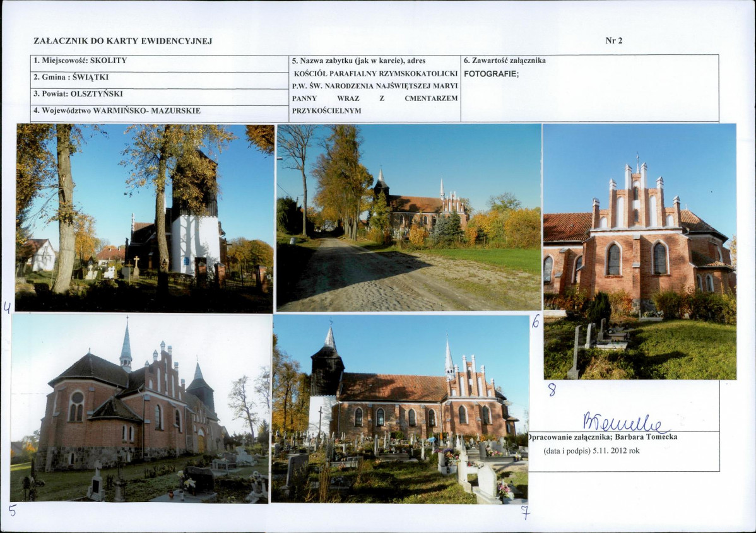This screenshot has width=756, height=533.
Task: Click the photo of the church apse with round window
Action: coord(141,407)
